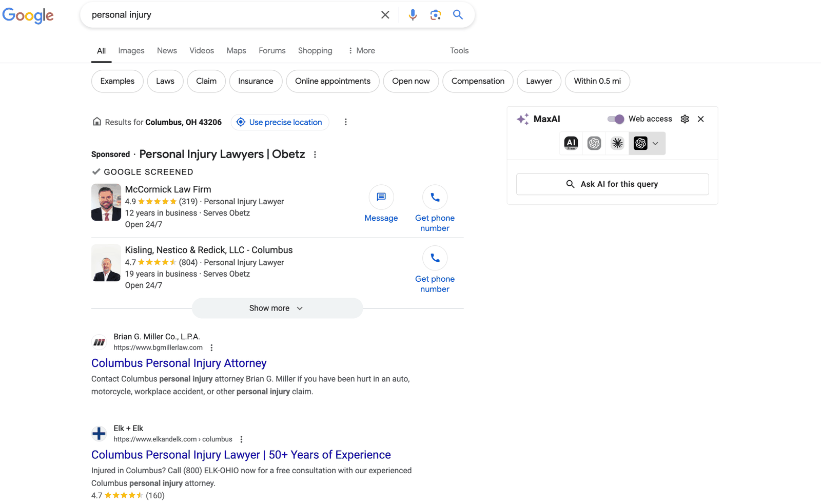Close the MaxAI panel
This screenshot has width=821, height=504.
[x=701, y=119]
